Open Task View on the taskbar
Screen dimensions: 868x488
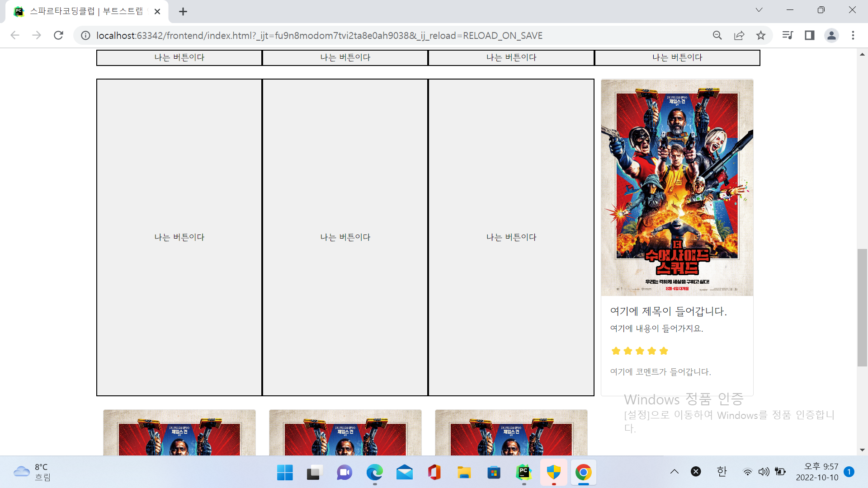pyautogui.click(x=315, y=473)
